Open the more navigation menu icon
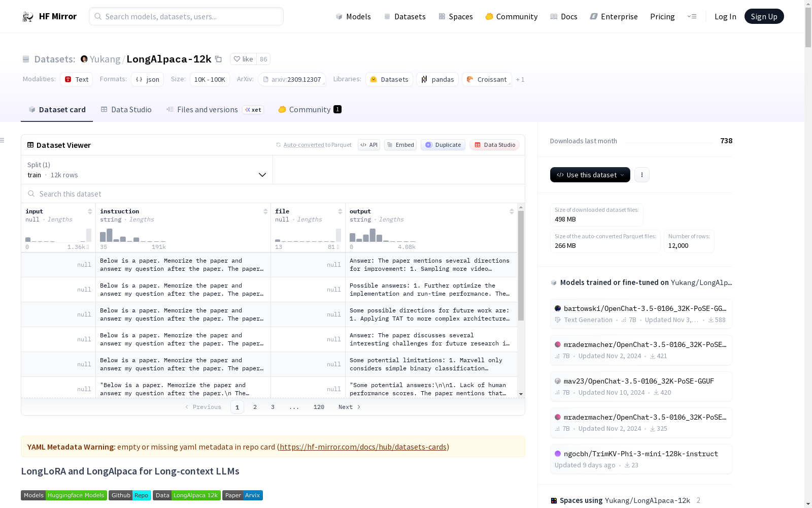 coord(692,16)
